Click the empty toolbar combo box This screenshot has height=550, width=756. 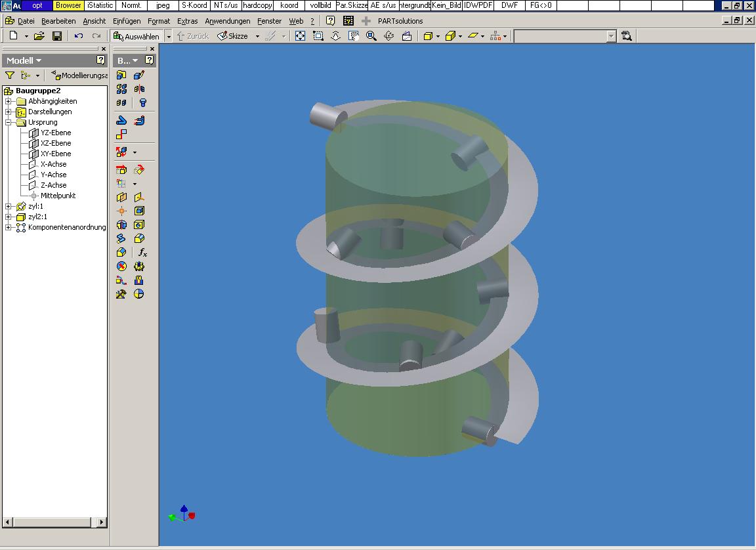[565, 36]
